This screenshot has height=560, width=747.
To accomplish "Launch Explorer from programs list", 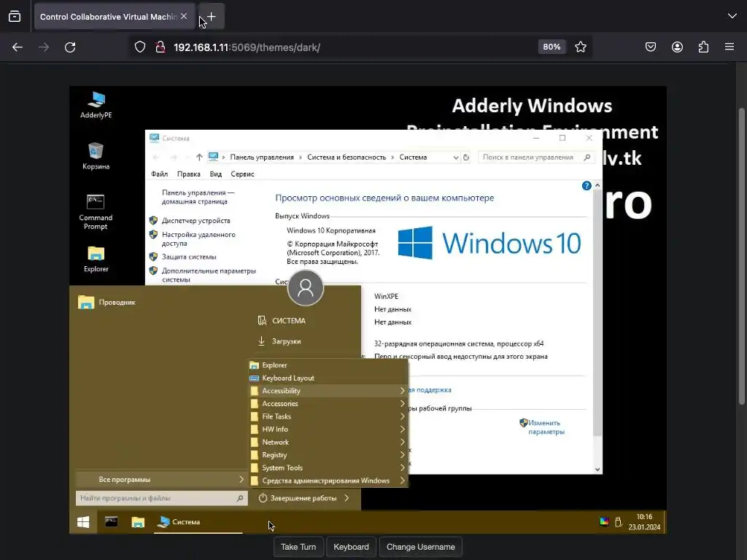I will click(x=328, y=365).
